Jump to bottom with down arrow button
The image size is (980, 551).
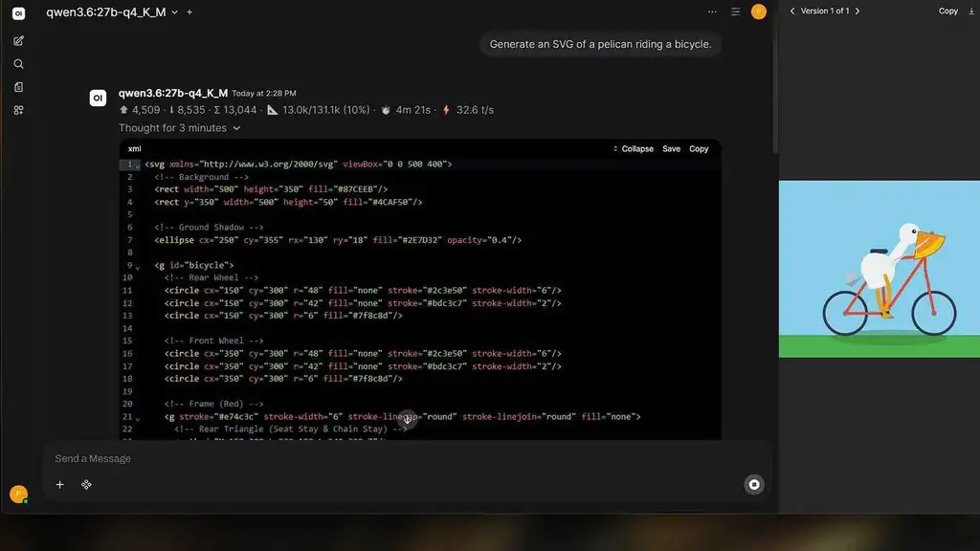(407, 419)
